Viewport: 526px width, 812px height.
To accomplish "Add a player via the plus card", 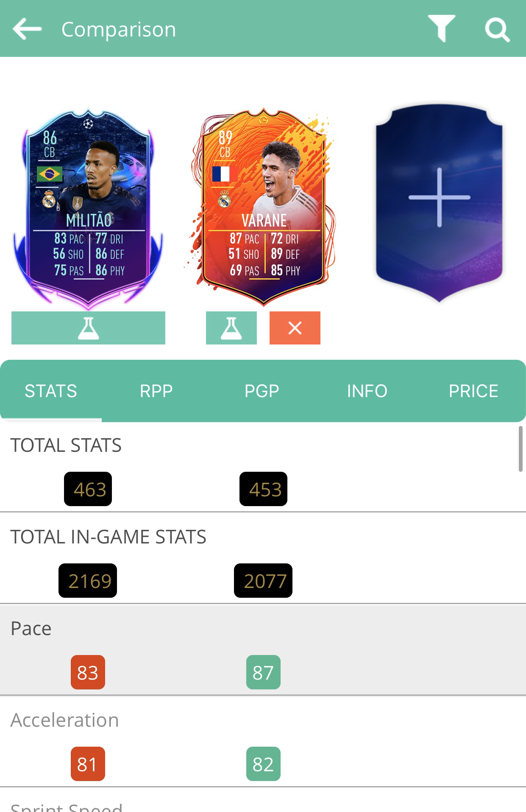I will (439, 202).
